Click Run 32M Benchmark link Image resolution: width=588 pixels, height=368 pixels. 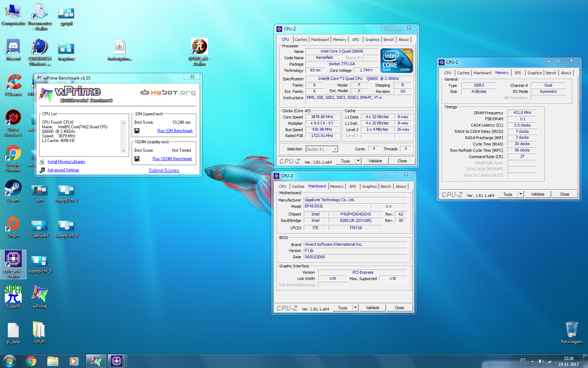tap(175, 131)
